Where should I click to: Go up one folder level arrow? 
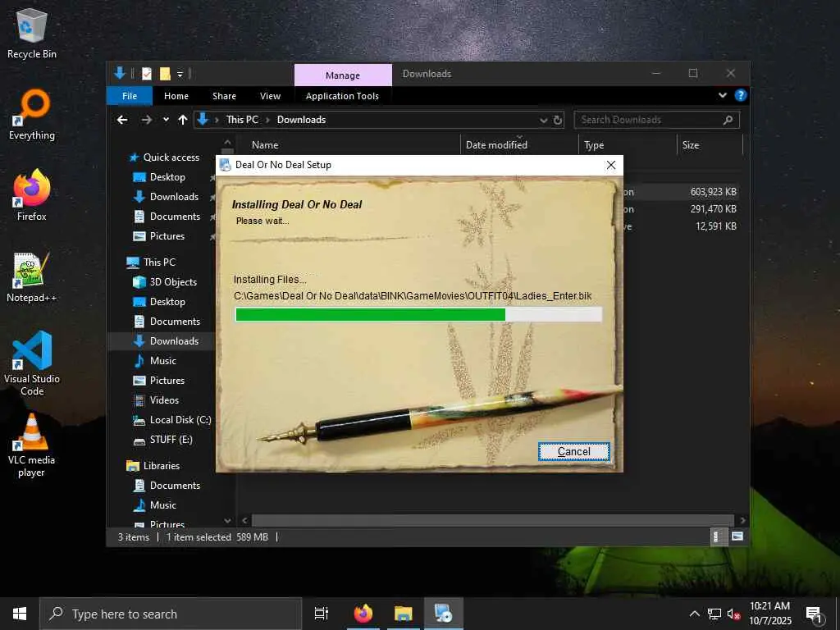(x=183, y=120)
